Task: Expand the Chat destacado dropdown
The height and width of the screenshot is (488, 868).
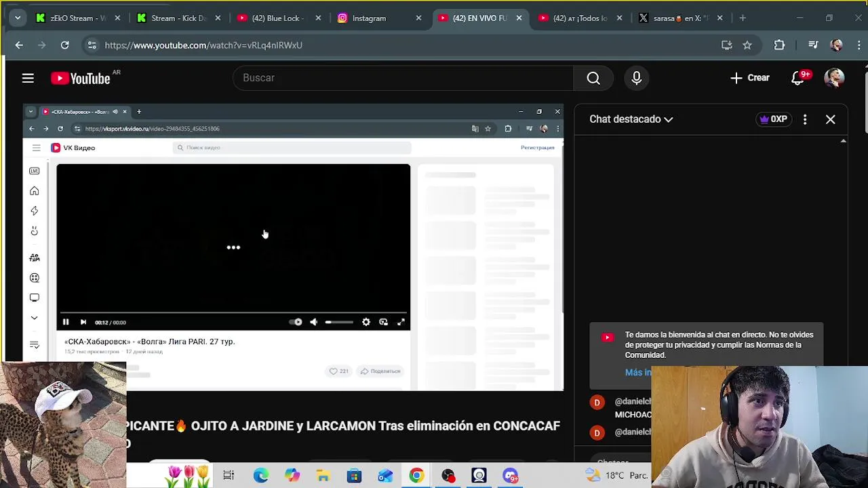Action: click(x=631, y=119)
